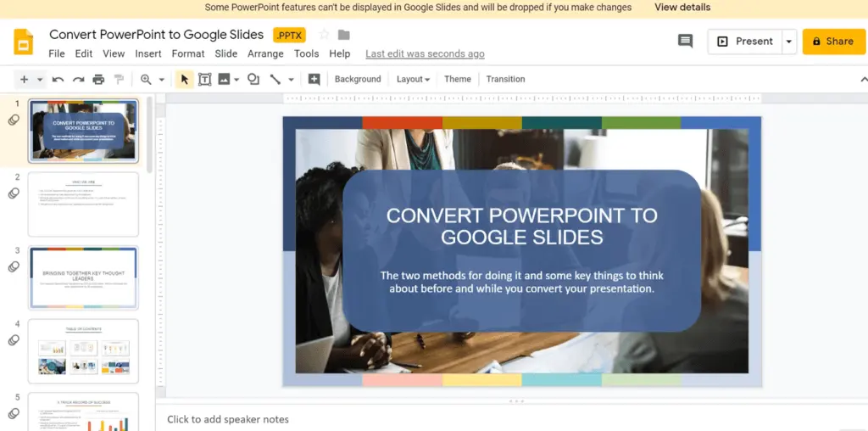Click the linked icon beside slide 2
This screenshot has height=431, width=868.
(x=14, y=193)
